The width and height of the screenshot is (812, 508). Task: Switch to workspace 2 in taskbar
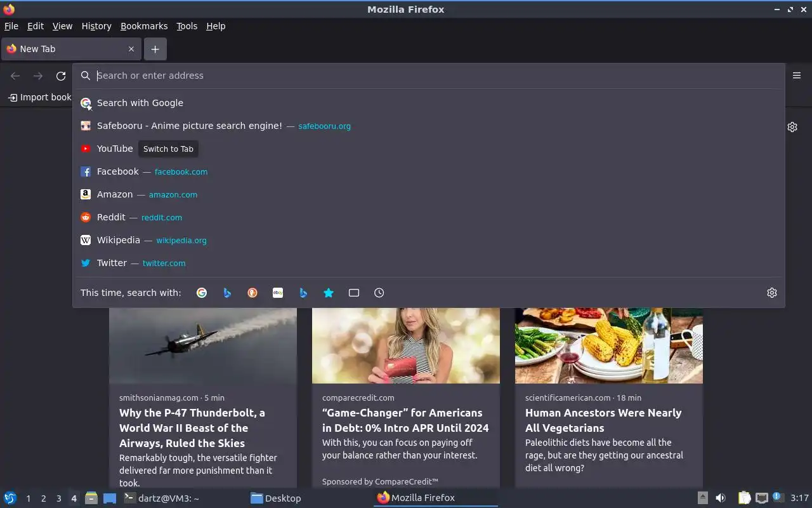pyautogui.click(x=43, y=498)
